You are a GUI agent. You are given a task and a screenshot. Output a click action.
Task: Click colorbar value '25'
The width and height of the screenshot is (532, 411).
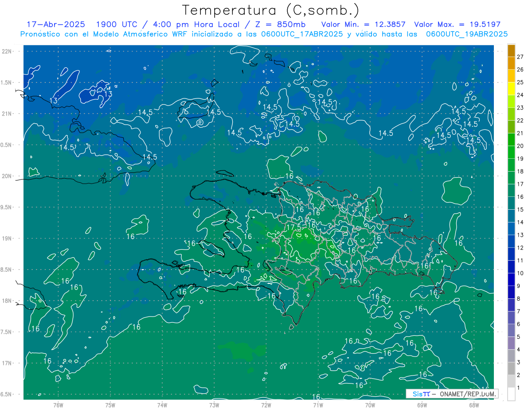[x=520, y=82]
